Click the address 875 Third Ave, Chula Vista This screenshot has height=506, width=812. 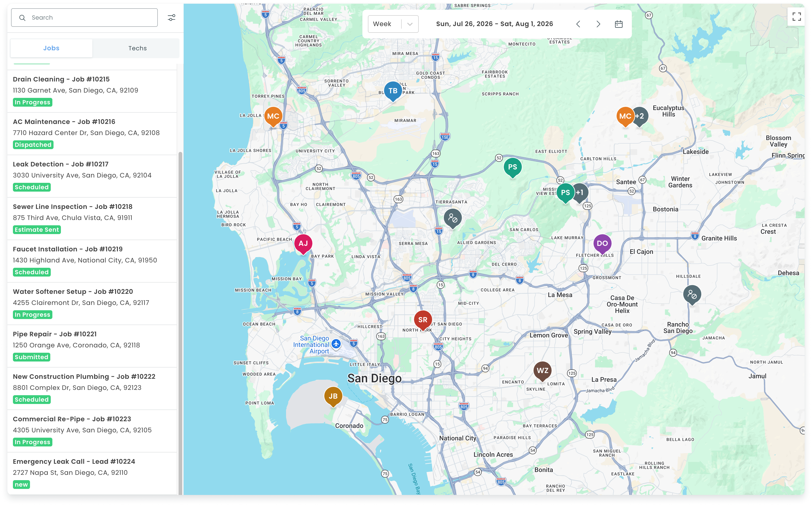[73, 218]
